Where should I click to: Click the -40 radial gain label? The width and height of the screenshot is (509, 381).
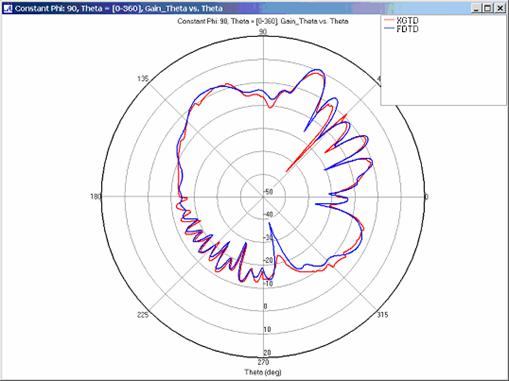[x=269, y=214]
